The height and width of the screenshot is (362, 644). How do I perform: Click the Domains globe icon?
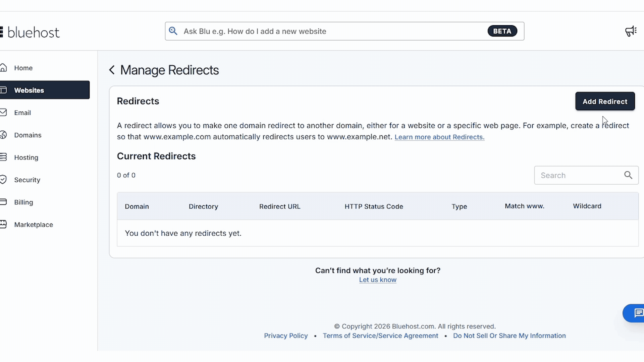tap(3, 135)
